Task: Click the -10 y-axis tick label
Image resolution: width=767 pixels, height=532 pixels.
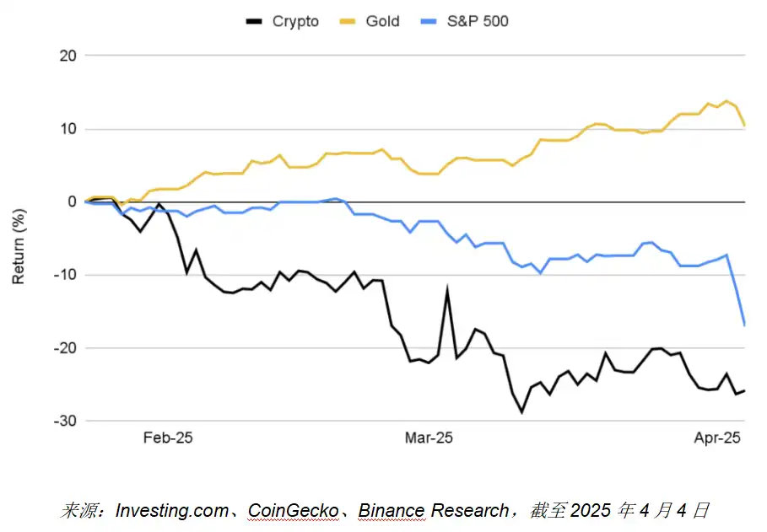Action: point(65,275)
